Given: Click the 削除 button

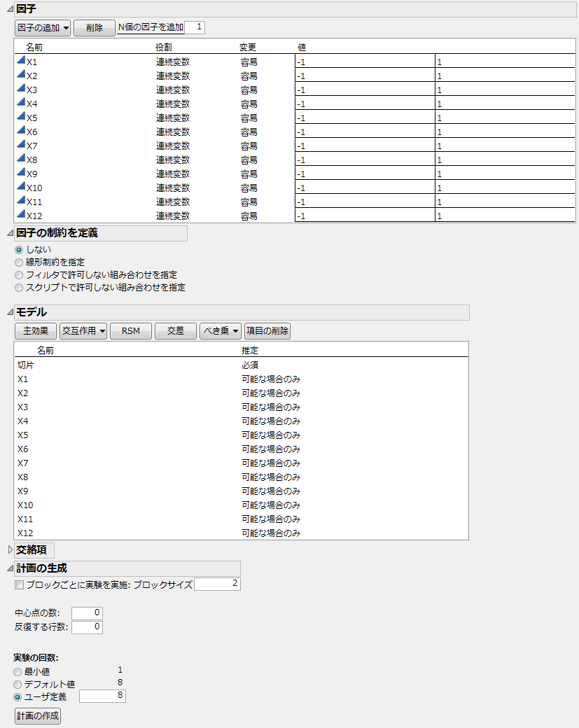Looking at the screenshot, I should click(x=94, y=27).
